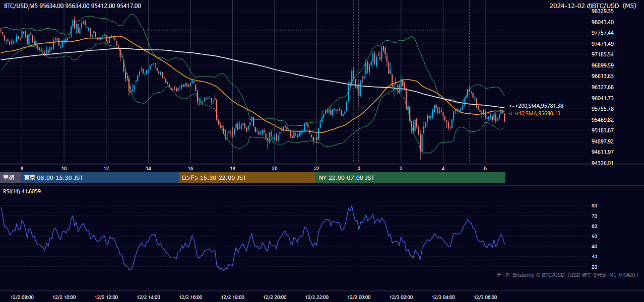The height and width of the screenshot is (302, 644).
Task: Click the "12/3 00:00" time axis label
Action: coord(359,297)
